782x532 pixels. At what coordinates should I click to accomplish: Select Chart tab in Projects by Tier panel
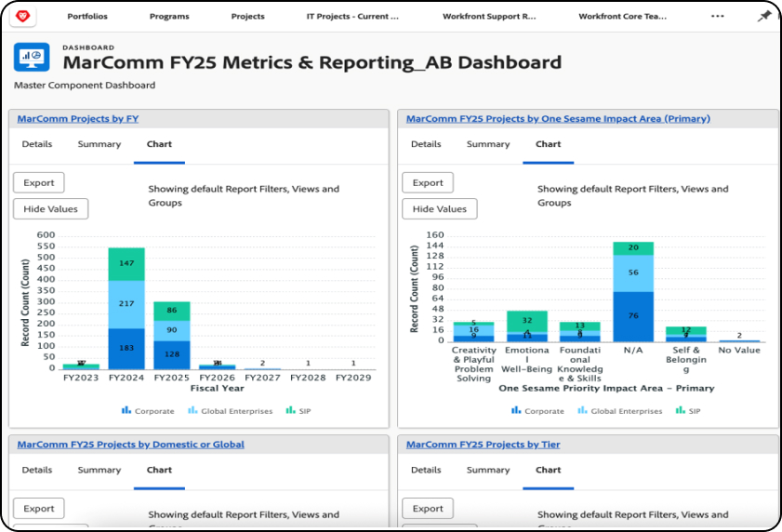click(x=548, y=470)
